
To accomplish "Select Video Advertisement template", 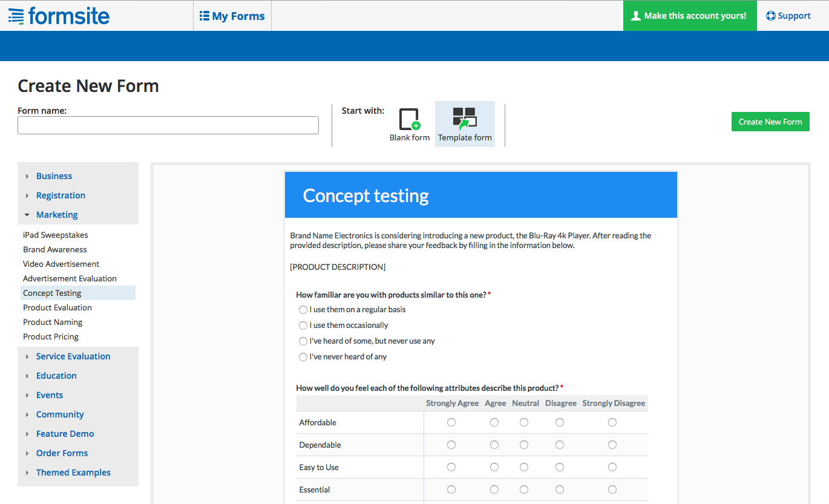I will click(x=61, y=264).
